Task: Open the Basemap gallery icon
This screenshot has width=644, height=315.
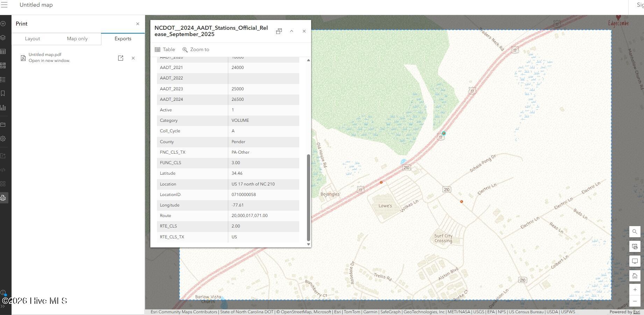Action: tap(3, 65)
